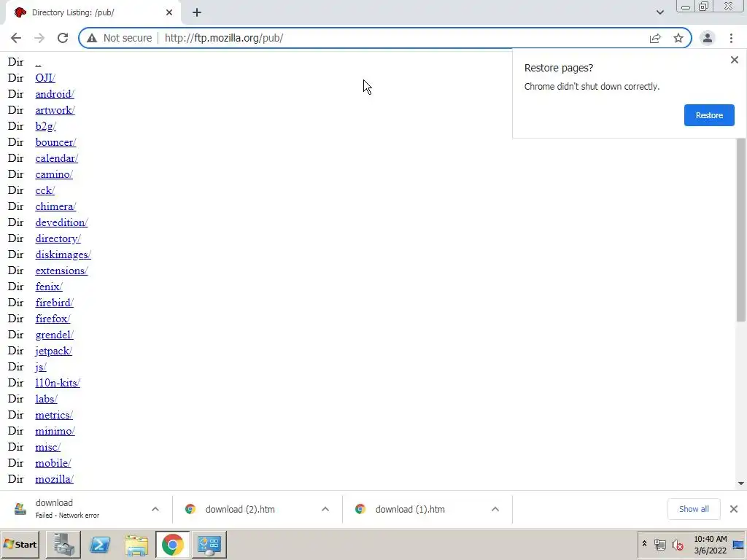Open the artwork/ directory link
The width and height of the screenshot is (747, 560).
55,110
